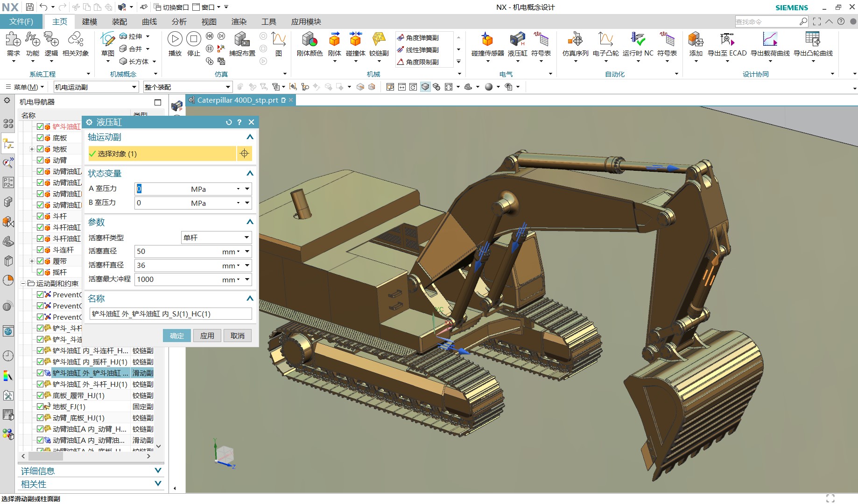
Task: Open the 机电运动副 selection filter dropdown
Action: [x=96, y=87]
